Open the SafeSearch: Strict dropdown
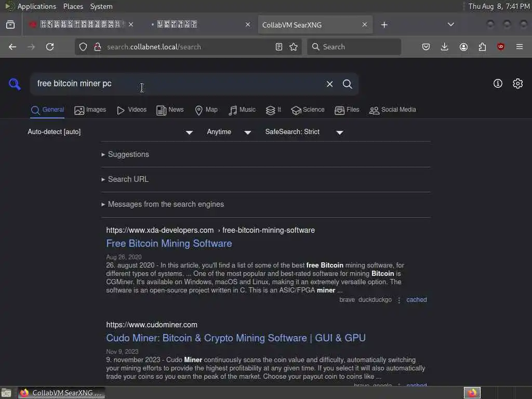532x399 pixels. point(304,132)
